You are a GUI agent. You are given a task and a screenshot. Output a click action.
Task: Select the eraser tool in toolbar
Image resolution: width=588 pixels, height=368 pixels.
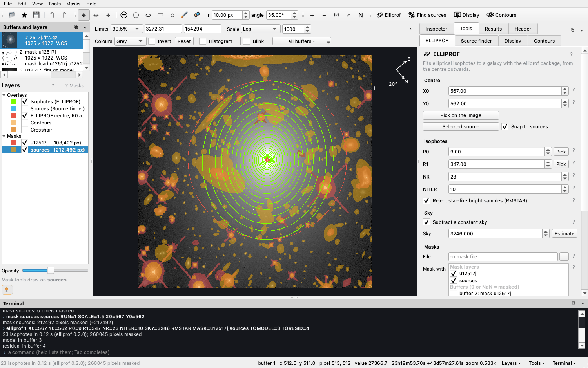tap(197, 15)
